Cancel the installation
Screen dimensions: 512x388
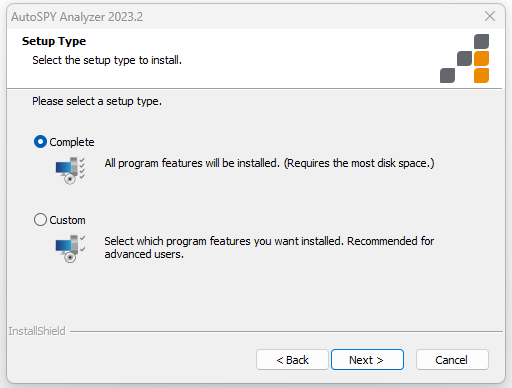[452, 360]
